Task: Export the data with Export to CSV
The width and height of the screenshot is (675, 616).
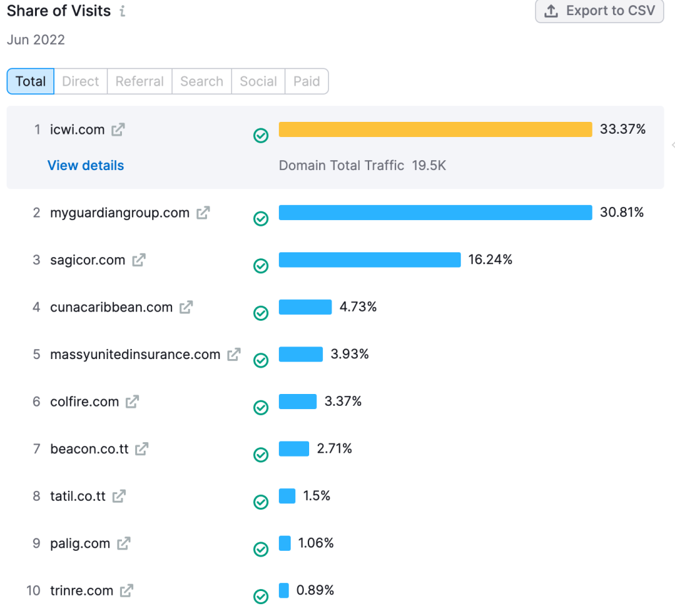Action: point(599,11)
